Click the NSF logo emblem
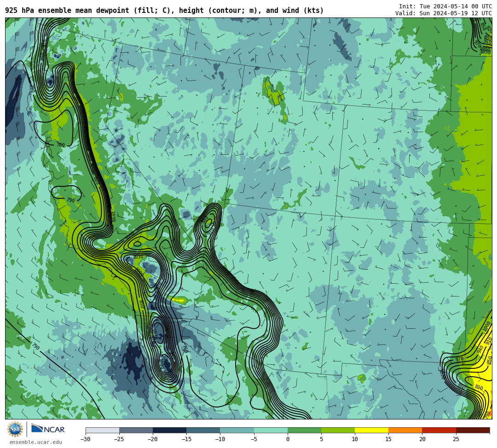The image size is (497, 448). pos(15,430)
